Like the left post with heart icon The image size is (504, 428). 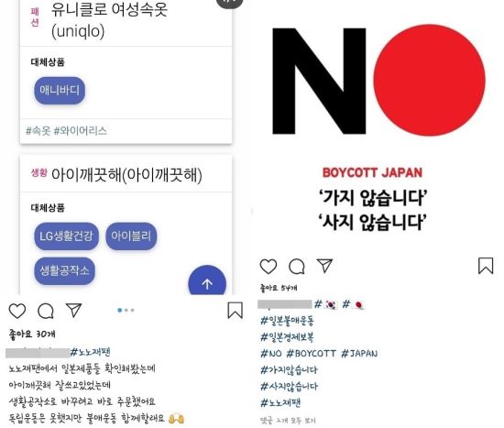pos(17,311)
